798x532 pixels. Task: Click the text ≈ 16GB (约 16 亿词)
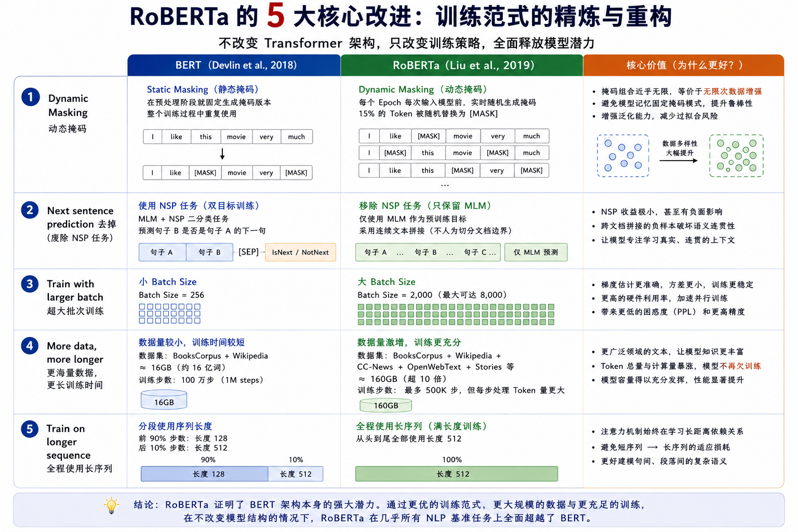[183, 368]
